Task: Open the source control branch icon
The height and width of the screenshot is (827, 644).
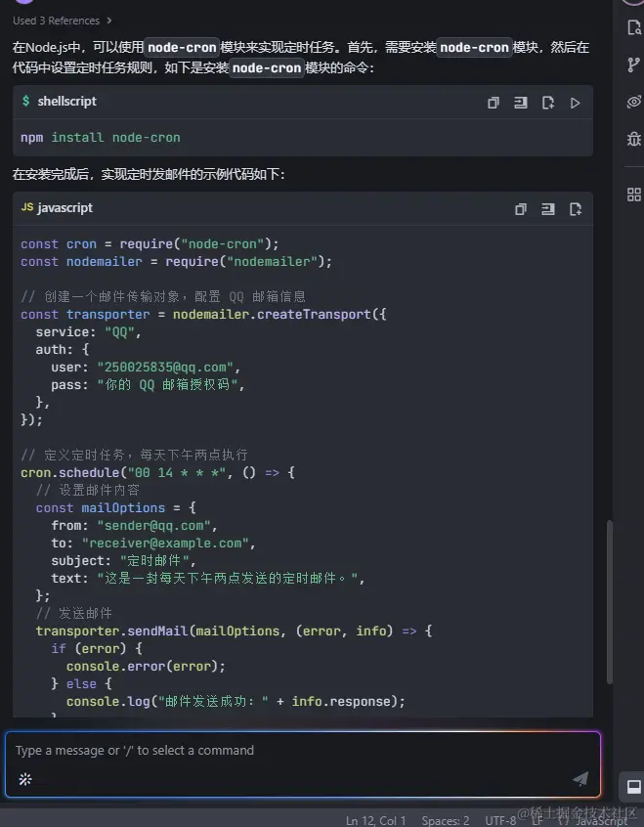Action: tap(633, 65)
